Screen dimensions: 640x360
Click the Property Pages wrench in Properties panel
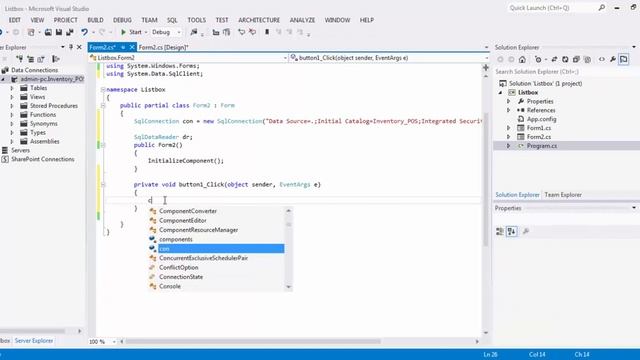coord(526,231)
